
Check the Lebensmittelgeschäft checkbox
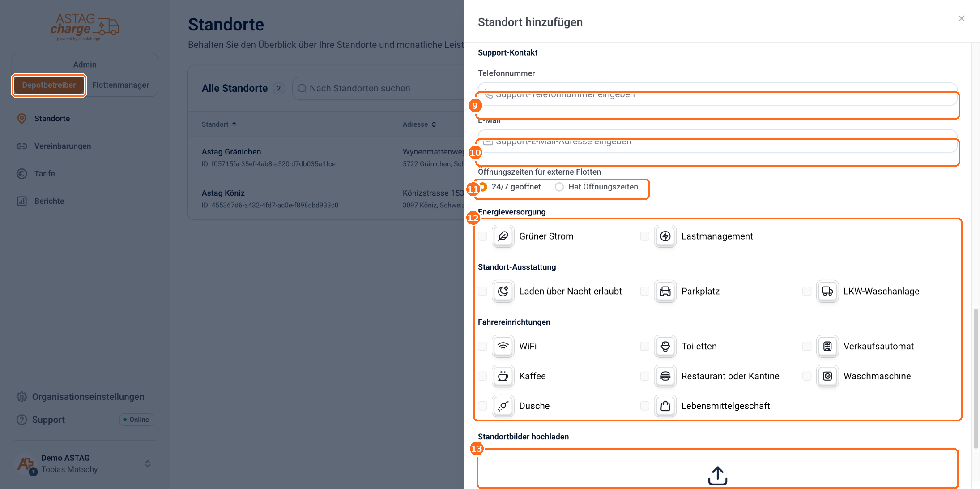click(x=644, y=406)
